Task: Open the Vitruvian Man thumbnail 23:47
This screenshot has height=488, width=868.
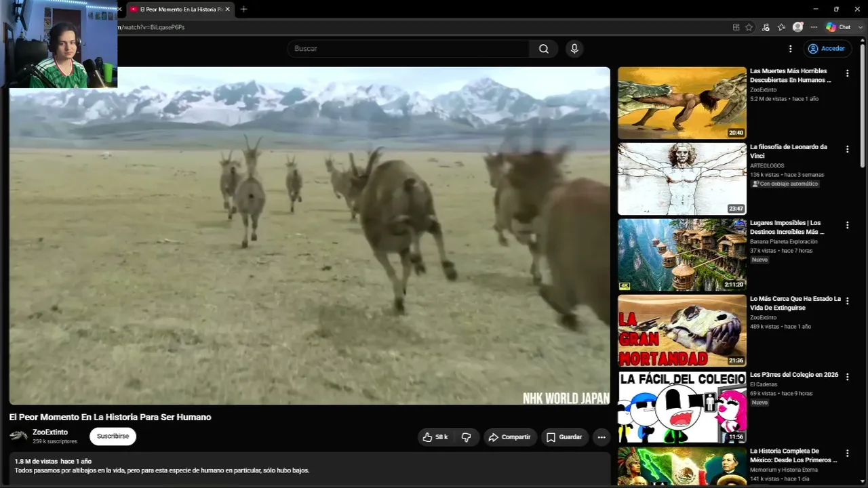Action: 682,179
